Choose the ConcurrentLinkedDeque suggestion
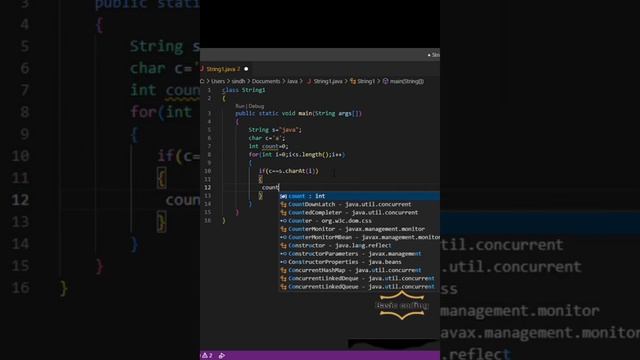Screen dimensions: 640x360 point(360,278)
